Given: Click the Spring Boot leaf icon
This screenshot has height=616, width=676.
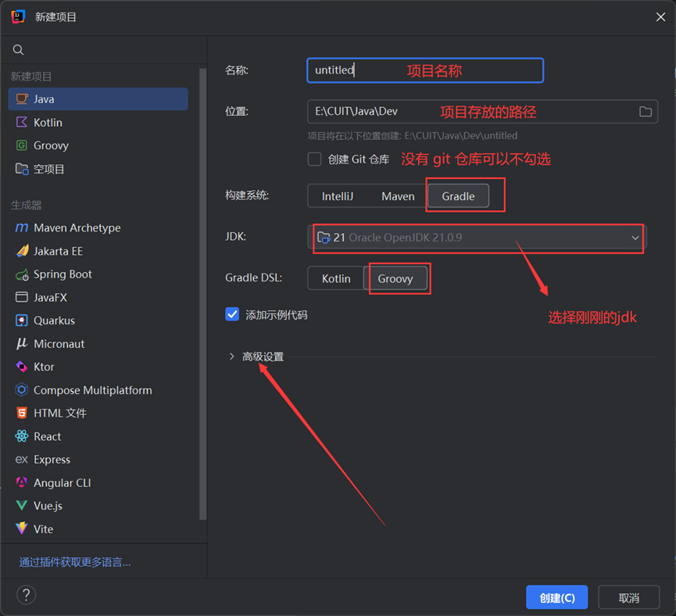Looking at the screenshot, I should click(22, 274).
